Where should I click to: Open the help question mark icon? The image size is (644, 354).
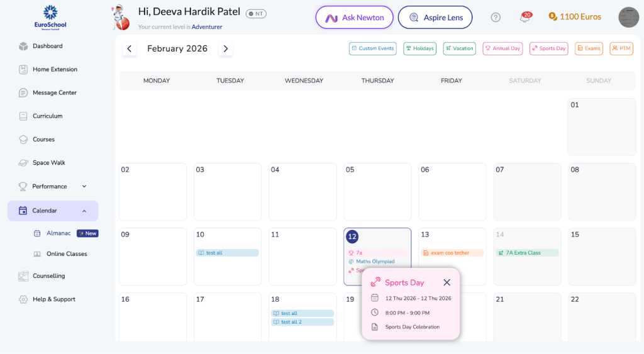tap(496, 18)
